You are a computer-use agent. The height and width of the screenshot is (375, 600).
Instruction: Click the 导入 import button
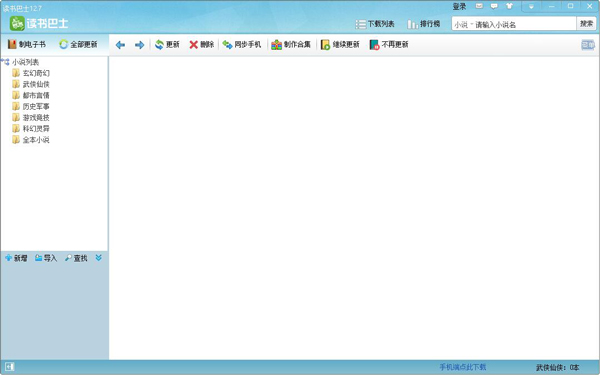(x=46, y=258)
